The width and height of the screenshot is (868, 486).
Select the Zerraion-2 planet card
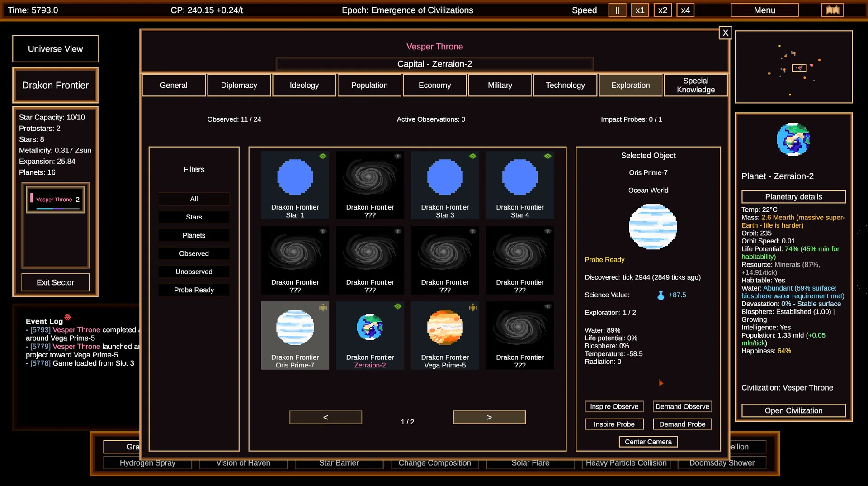coord(370,336)
